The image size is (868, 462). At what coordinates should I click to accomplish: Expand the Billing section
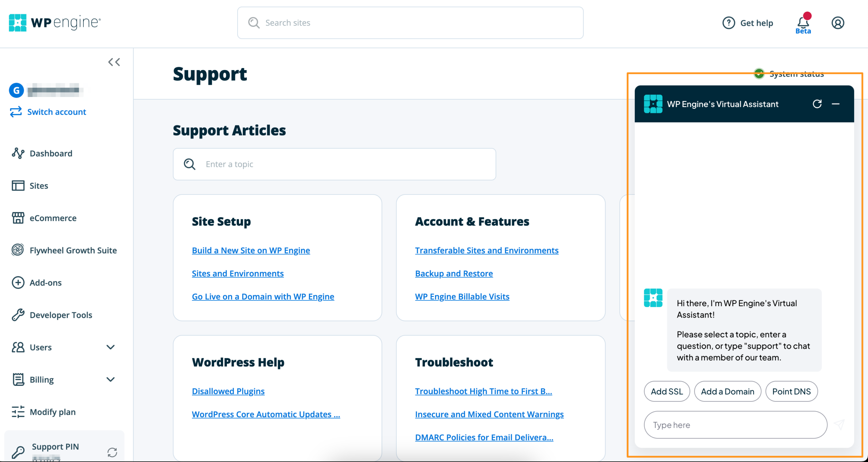pos(111,379)
